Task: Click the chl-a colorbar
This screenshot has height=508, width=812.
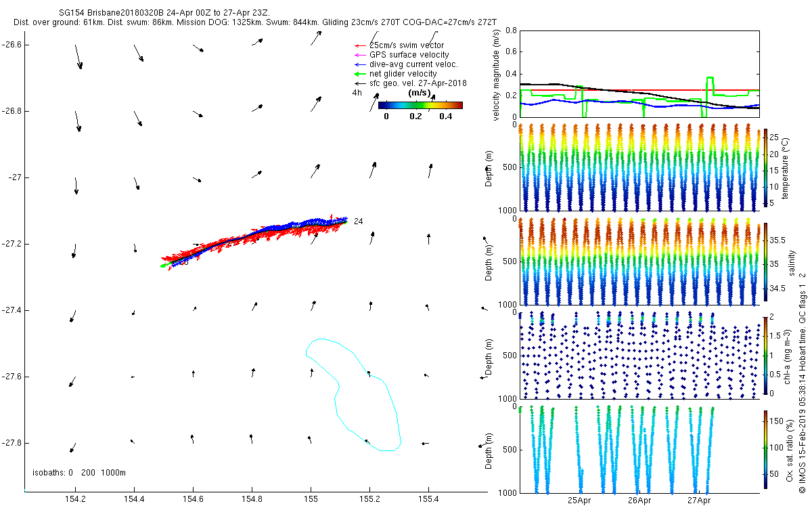Action: (x=765, y=356)
